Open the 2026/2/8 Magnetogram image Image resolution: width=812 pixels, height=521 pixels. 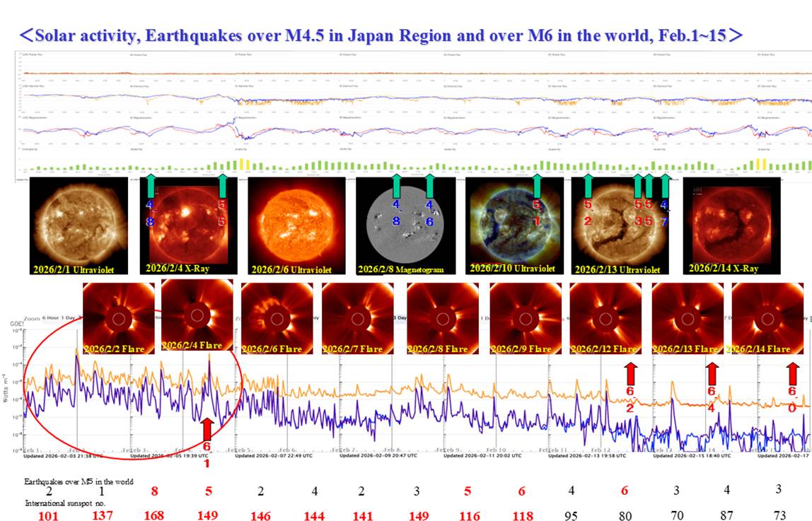[x=403, y=225]
